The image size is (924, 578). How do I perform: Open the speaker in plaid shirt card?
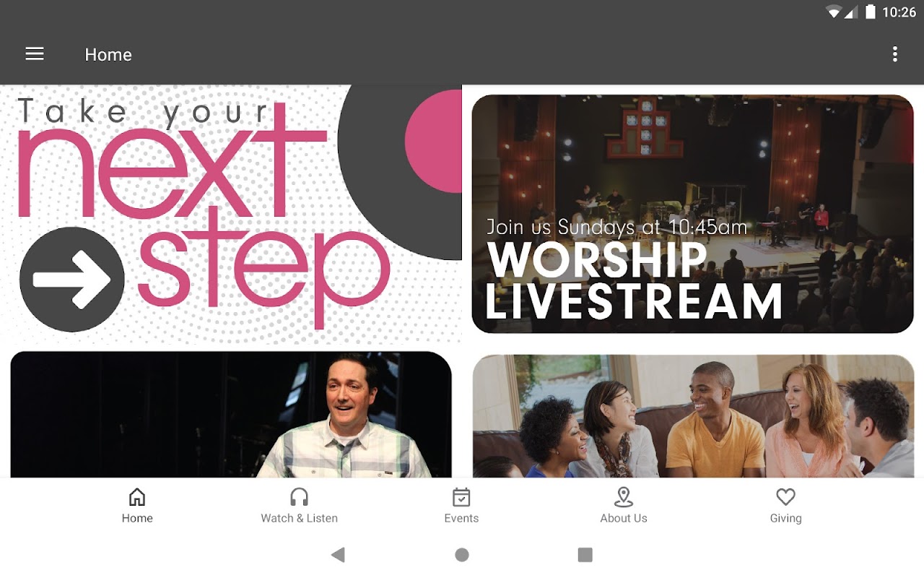tap(231, 415)
